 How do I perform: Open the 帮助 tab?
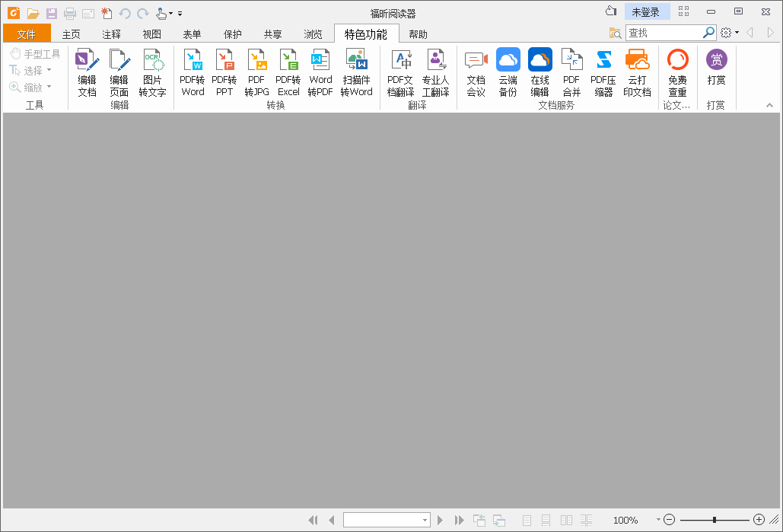click(x=418, y=34)
